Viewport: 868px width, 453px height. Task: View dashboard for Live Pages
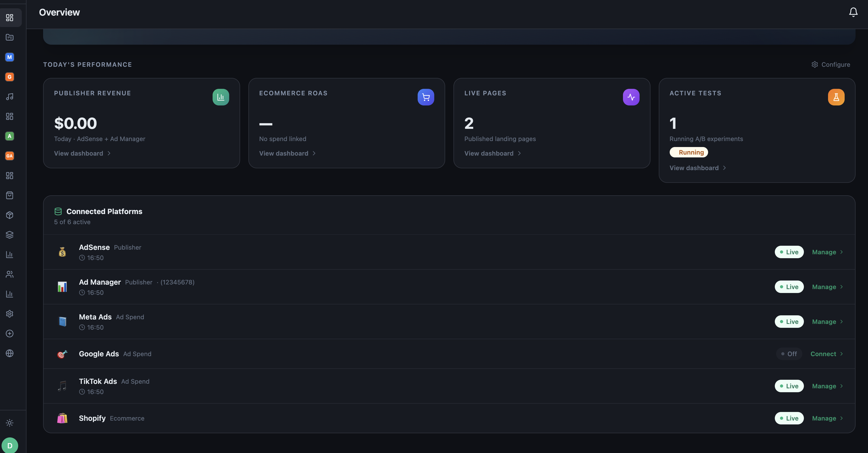pyautogui.click(x=493, y=154)
